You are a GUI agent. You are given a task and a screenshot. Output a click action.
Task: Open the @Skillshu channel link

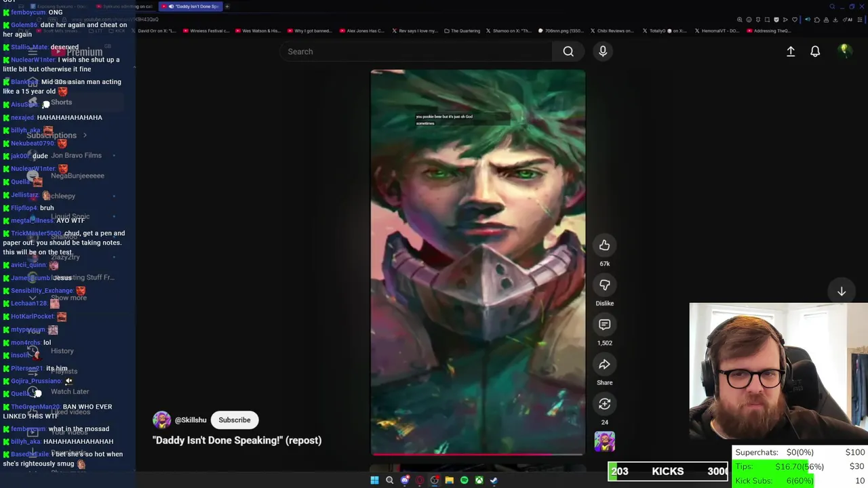(191, 420)
